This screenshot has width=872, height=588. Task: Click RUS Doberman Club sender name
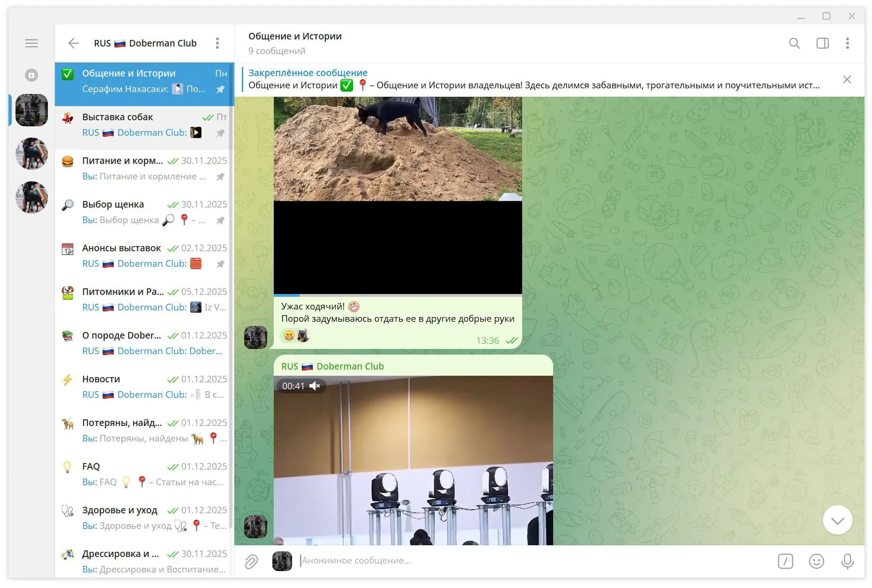tap(332, 366)
